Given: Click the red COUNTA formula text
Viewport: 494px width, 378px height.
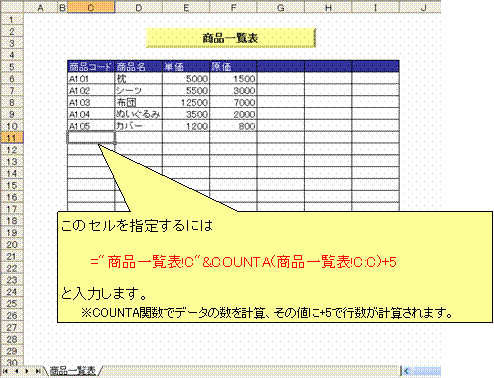Looking at the screenshot, I should point(243,262).
